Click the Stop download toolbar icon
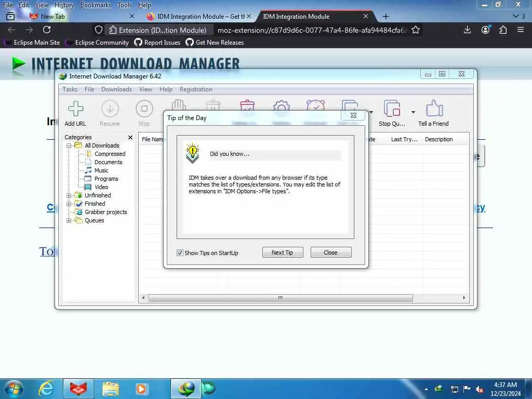 tap(144, 109)
